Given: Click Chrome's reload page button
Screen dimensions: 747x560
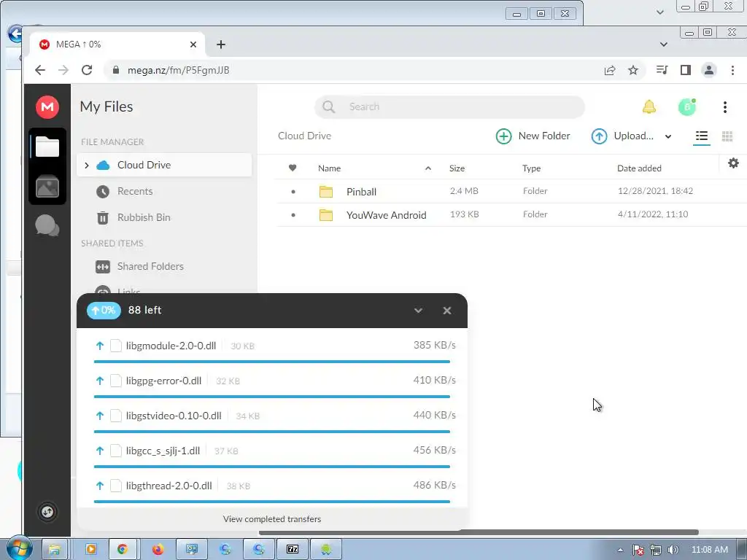Looking at the screenshot, I should click(x=87, y=70).
